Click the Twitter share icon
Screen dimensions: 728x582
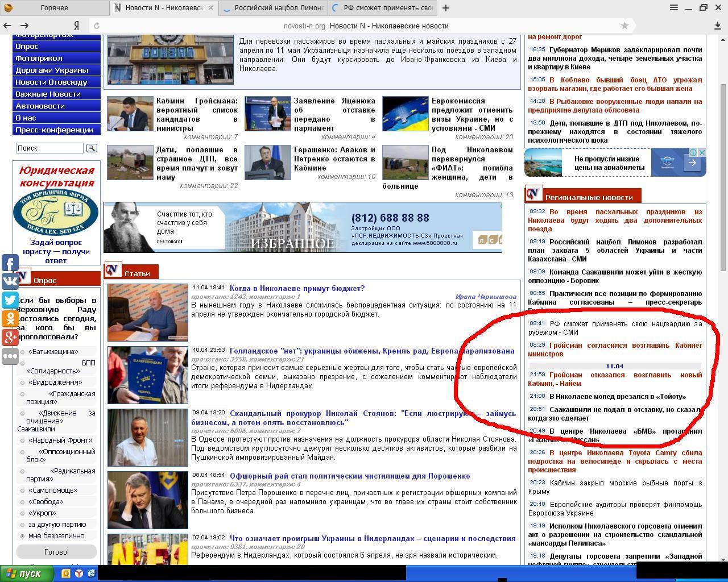pos(10,300)
